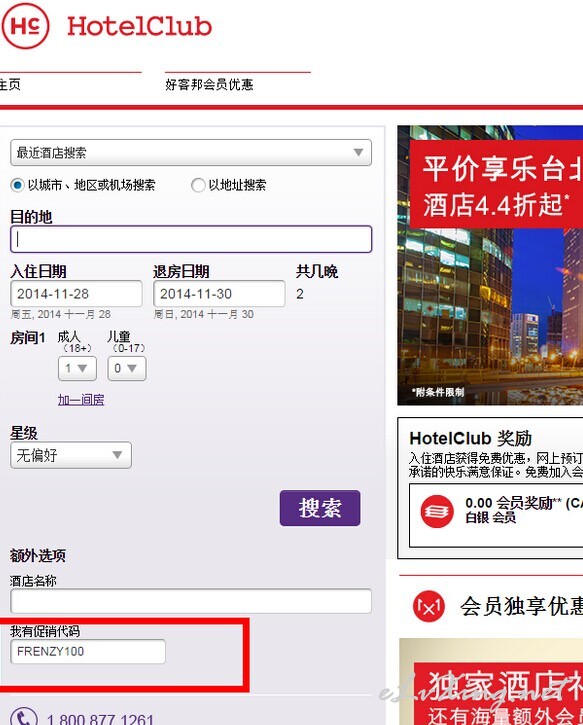Open the 好客邦会员优惠 member offers tab
Image resolution: width=583 pixels, height=725 pixels.
(209, 84)
